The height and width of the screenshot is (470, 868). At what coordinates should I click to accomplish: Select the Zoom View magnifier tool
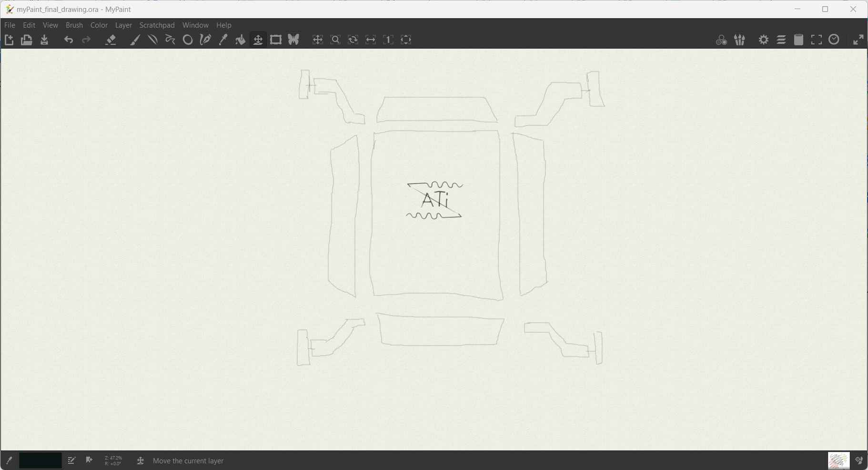(x=335, y=40)
